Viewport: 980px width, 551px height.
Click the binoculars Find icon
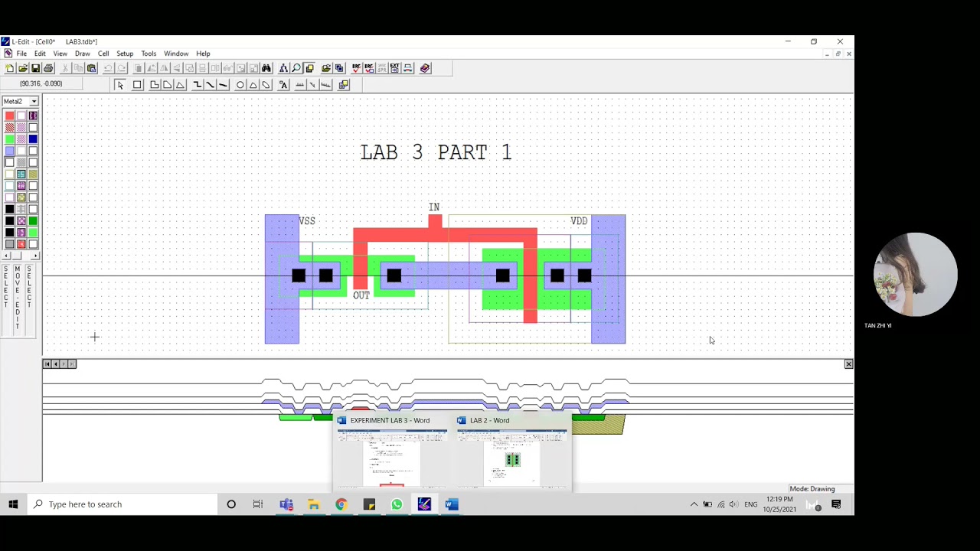click(266, 68)
